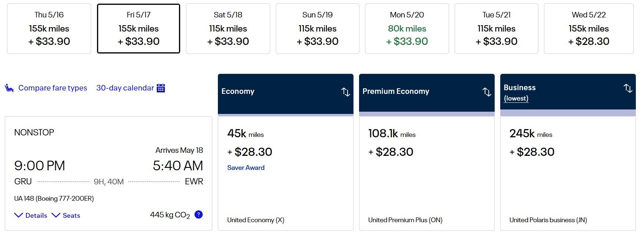Select the Wed 5/22 date tab
The height and width of the screenshot is (233, 644).
click(x=589, y=29)
